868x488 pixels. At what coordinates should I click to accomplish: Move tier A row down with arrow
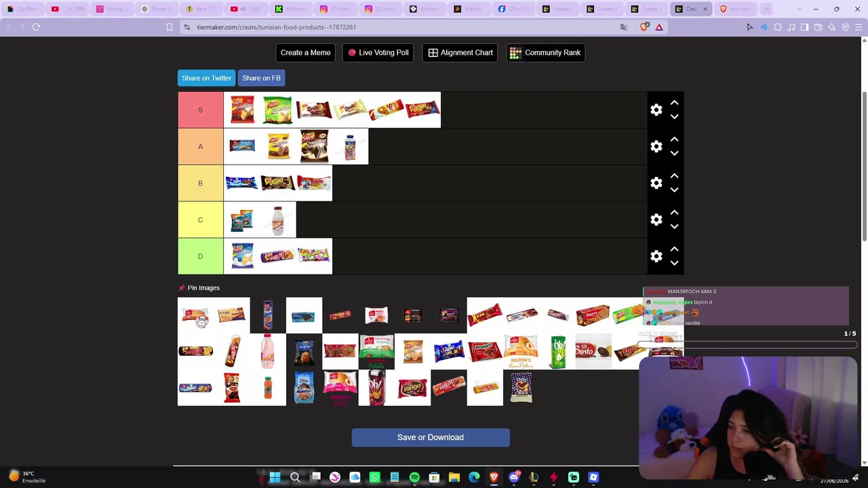click(x=674, y=153)
